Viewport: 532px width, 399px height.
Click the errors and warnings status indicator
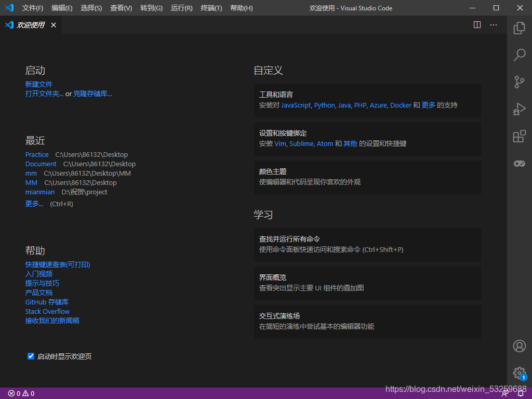point(21,393)
